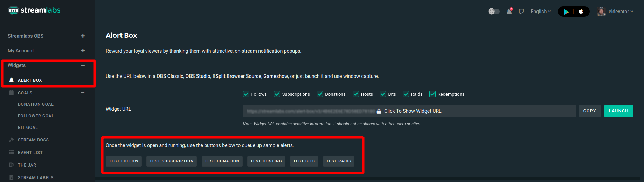644x182 pixels.
Task: Open Stream Labels widget
Action: coord(36,178)
